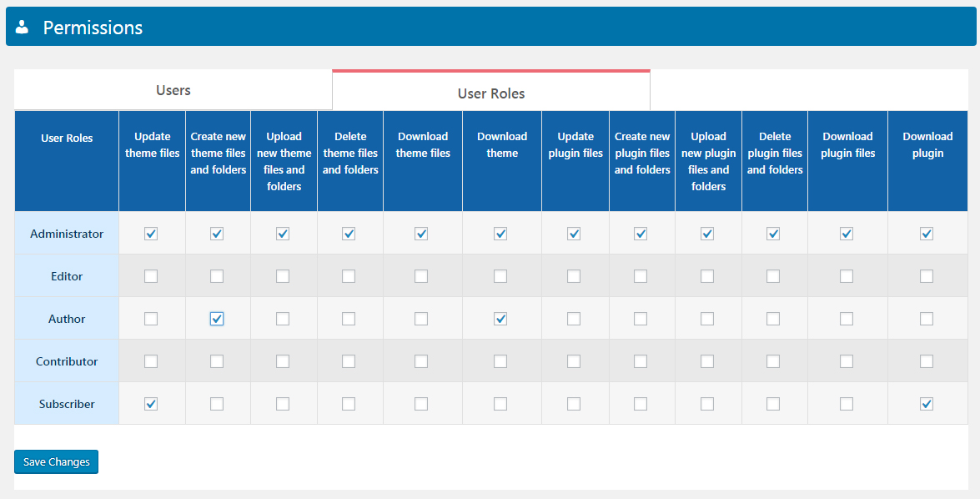Image resolution: width=980 pixels, height=499 pixels.
Task: Enable Contributor's Download theme files checkbox
Action: pos(421,361)
